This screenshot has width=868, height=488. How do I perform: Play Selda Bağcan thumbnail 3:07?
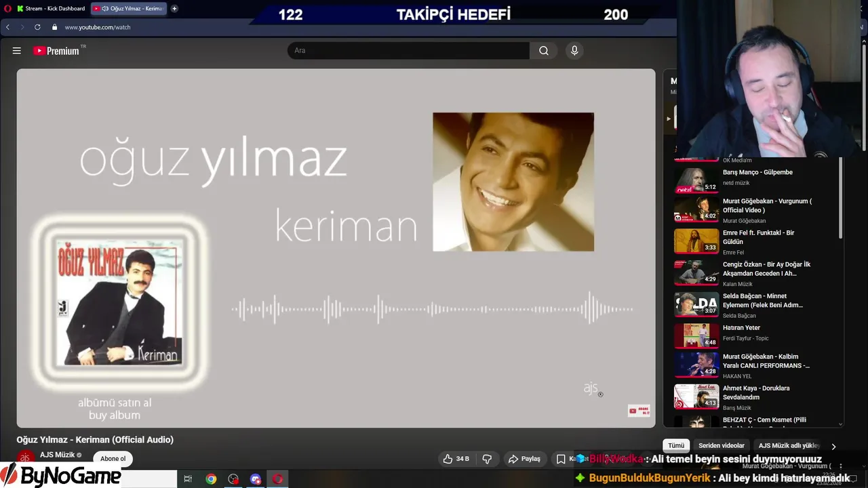[696, 304]
